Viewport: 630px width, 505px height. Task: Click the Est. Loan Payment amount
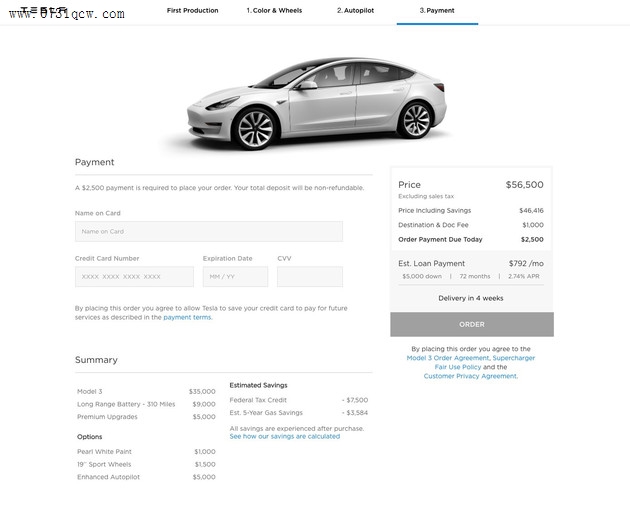click(x=526, y=264)
